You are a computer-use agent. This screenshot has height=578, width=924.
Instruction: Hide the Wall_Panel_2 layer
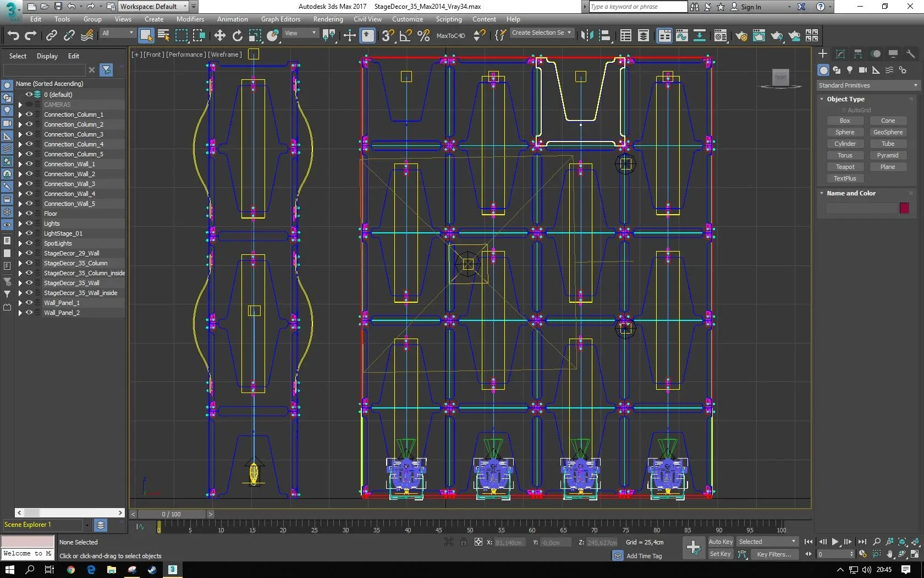click(x=29, y=313)
